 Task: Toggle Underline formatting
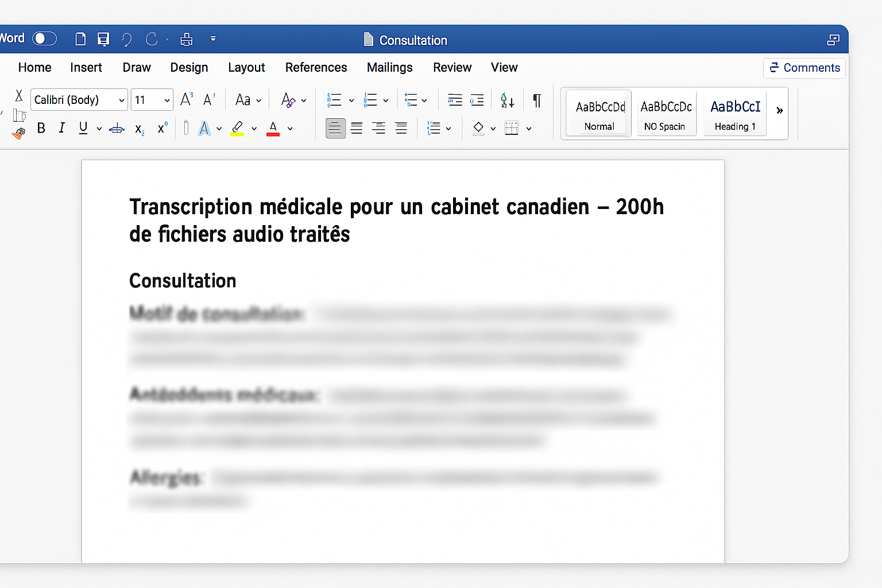coord(83,128)
